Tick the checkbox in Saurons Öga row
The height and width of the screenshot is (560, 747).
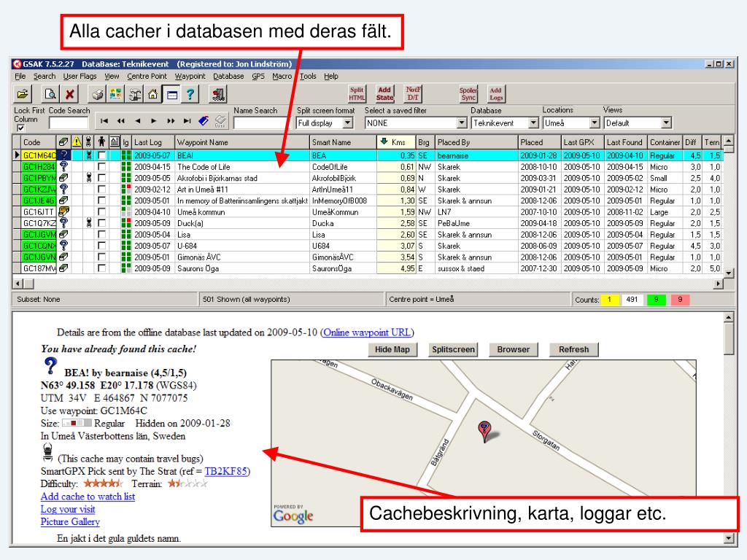click(101, 268)
